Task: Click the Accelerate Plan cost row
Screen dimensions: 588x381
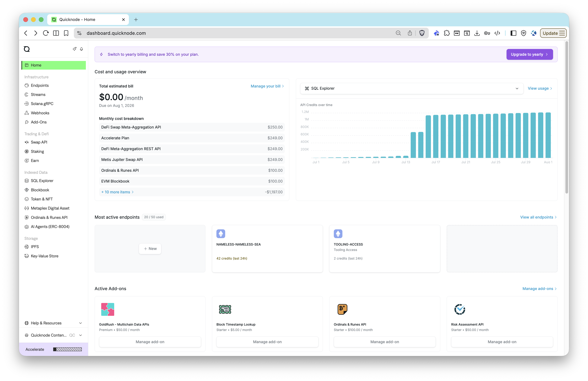Action: coord(192,138)
